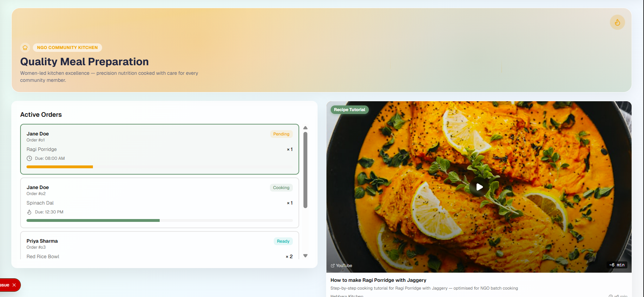Screen dimensions: 644x297
Task: Click the Recipe Tutorial tag on video
Action: coord(349,110)
